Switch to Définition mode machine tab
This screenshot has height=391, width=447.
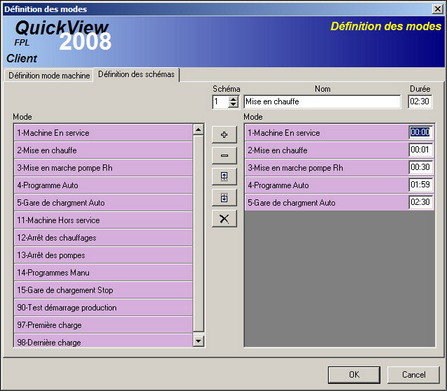(x=49, y=76)
